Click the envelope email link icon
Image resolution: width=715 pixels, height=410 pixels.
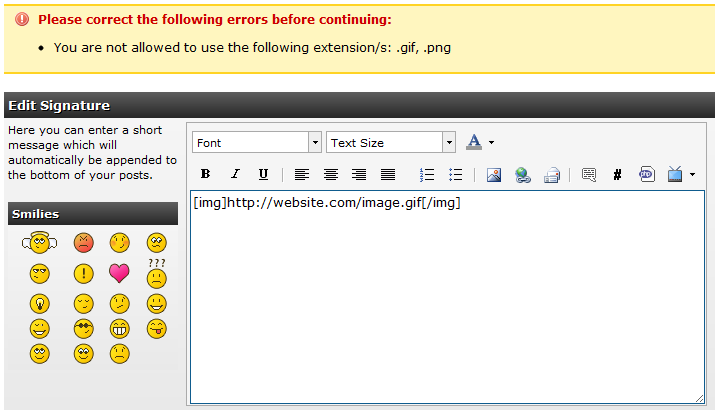coord(552,175)
